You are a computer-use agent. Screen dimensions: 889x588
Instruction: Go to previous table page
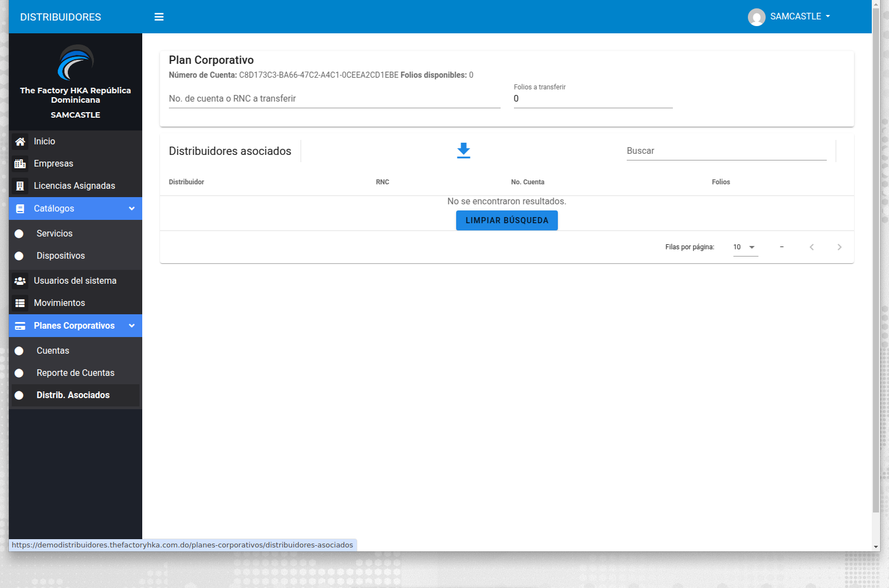812,247
